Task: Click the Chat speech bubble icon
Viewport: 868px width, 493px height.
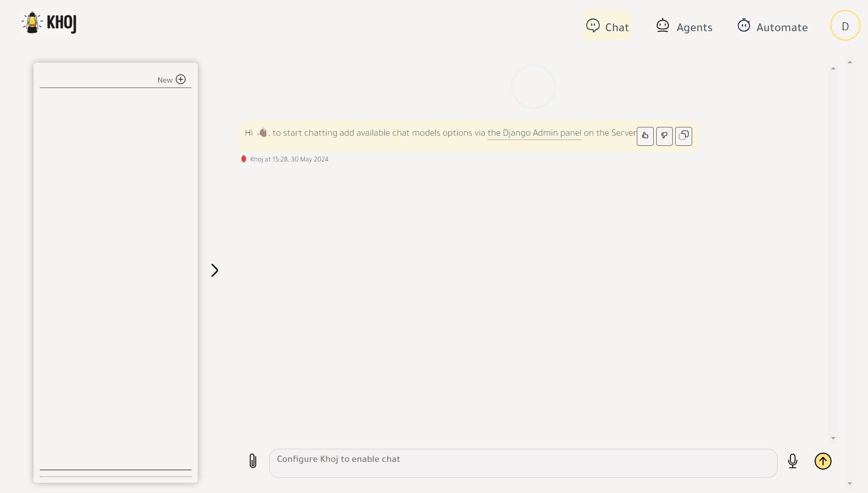Action: tap(593, 25)
